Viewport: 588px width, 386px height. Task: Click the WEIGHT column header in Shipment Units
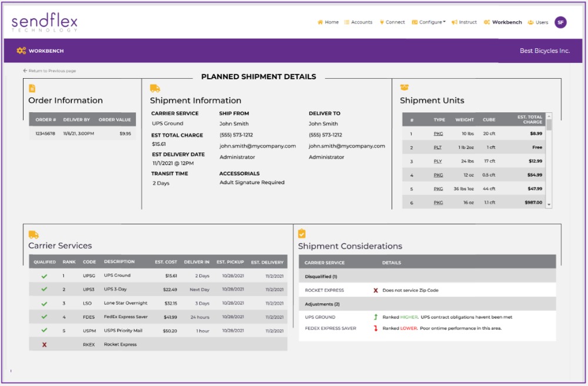tap(465, 120)
